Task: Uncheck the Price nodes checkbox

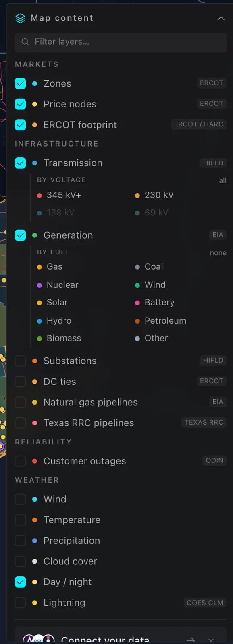Action: click(x=20, y=104)
